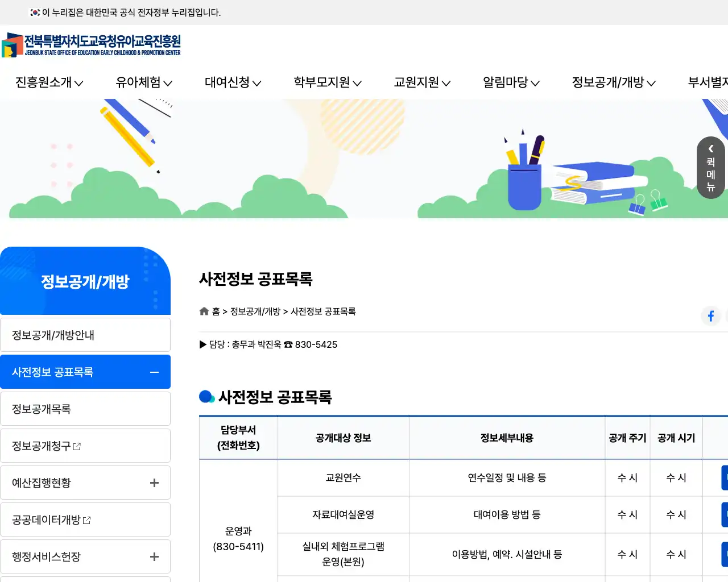Click the blue dot bullet beside 사전정보 공표목록 heading
The image size is (728, 582).
tap(205, 396)
